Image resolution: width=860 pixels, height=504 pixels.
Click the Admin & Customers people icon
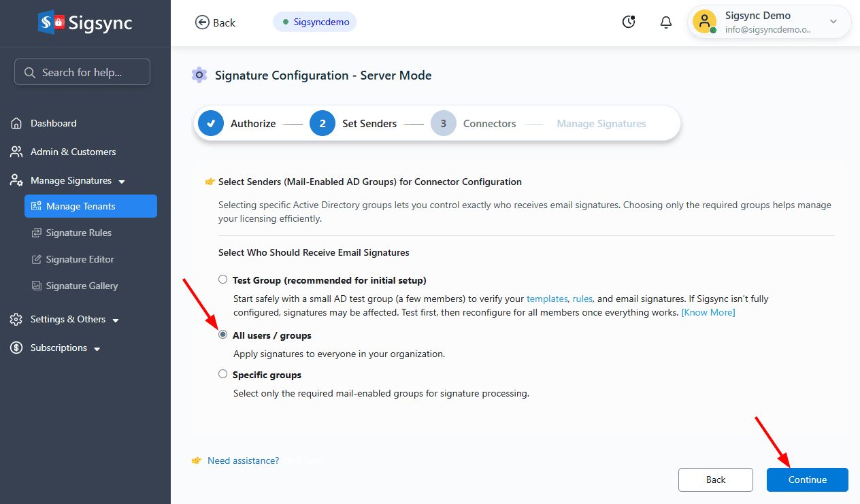coord(17,152)
